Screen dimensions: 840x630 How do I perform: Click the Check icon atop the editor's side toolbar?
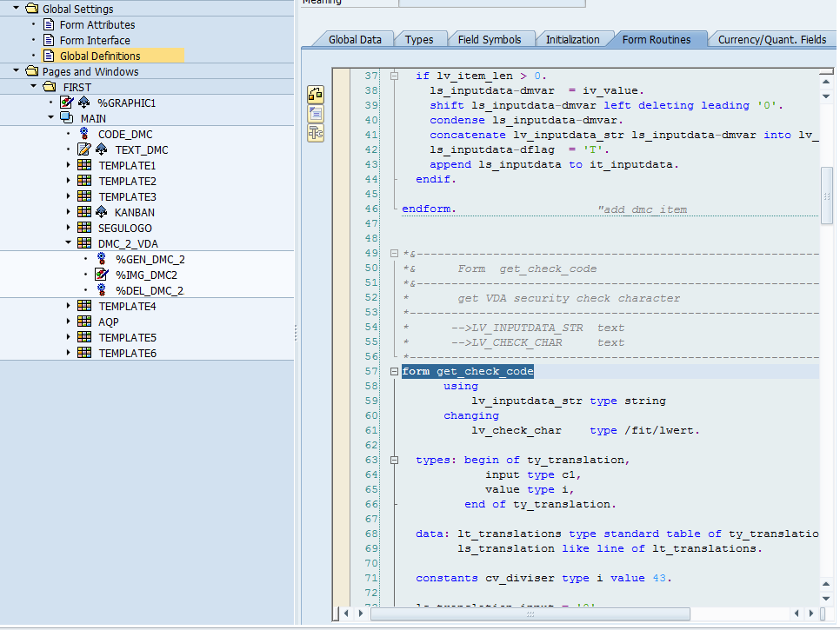coord(316,94)
